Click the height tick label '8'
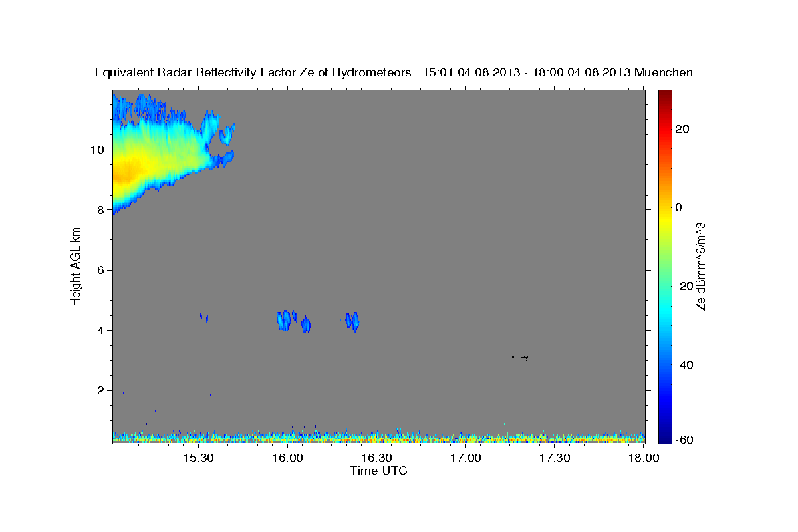Image resolution: width=798 pixels, height=532 pixels. (100, 209)
